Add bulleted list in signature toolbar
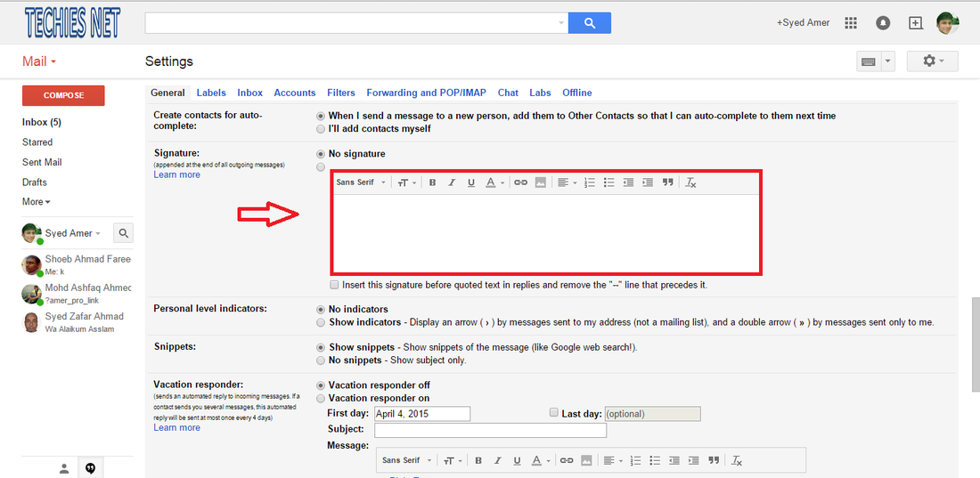The image size is (980, 478). (608, 182)
